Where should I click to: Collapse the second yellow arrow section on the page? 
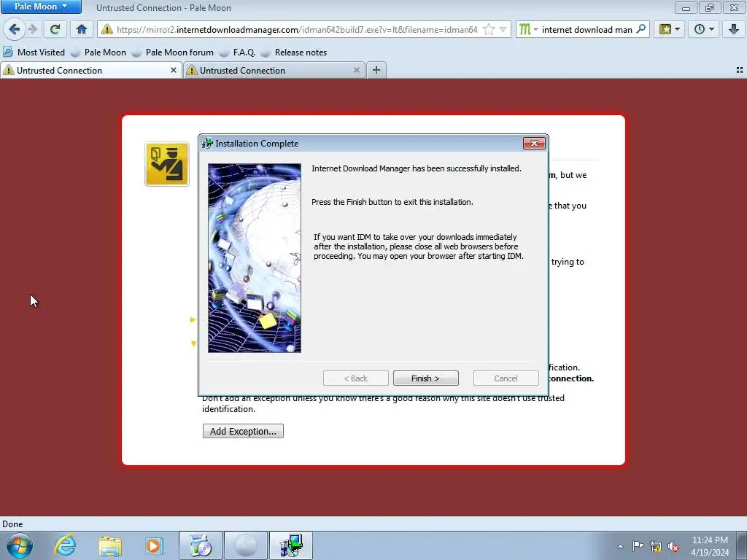[193, 343]
